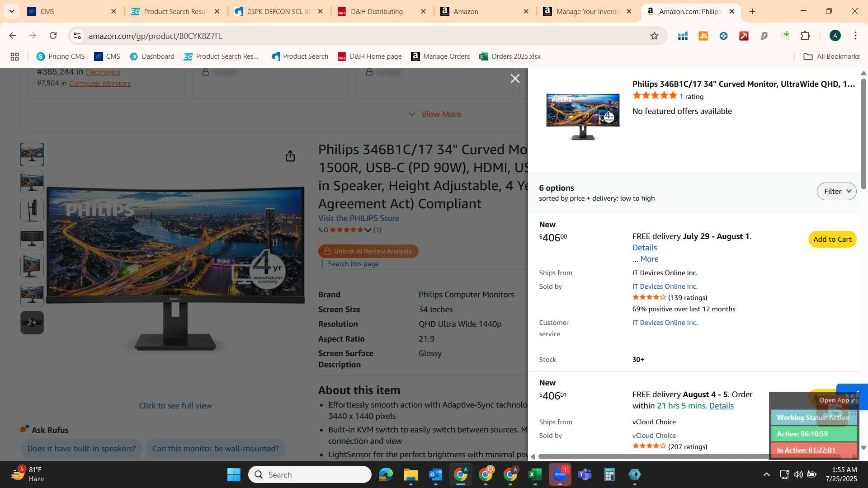
Task: Click the red PDF extension icon
Action: point(744,36)
